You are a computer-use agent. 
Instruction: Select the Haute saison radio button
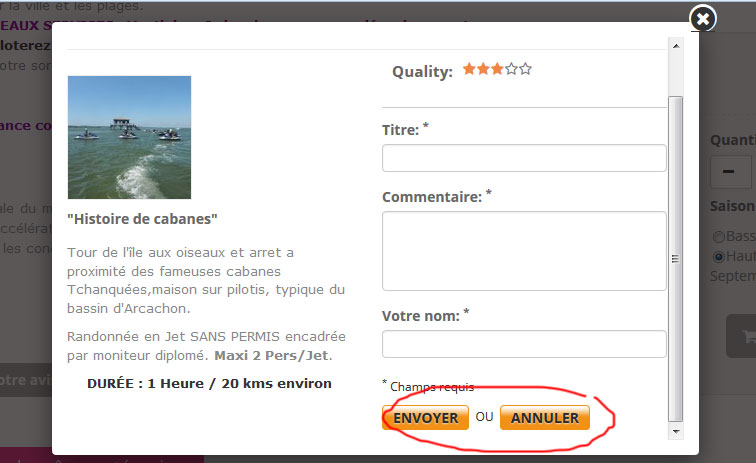tap(719, 256)
